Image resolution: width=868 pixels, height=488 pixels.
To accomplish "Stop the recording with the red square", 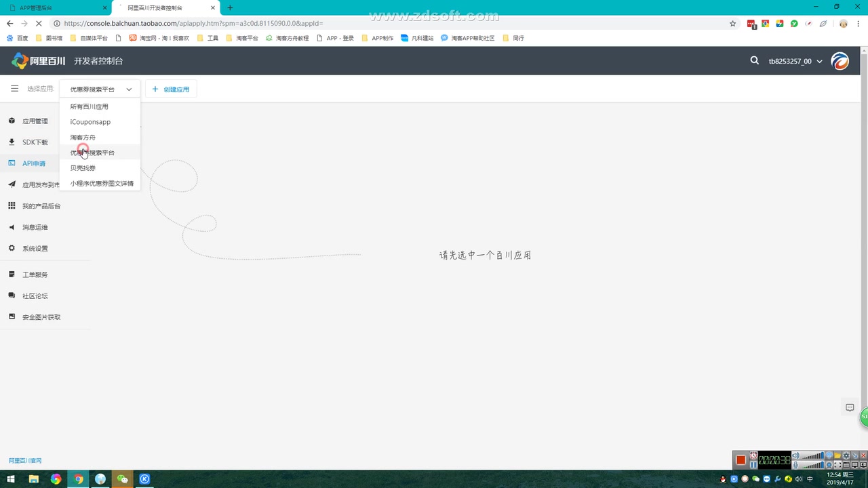I will coord(741,460).
